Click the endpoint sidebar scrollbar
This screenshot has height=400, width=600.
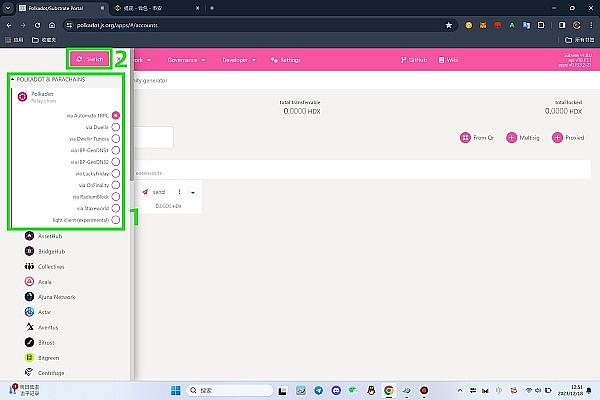point(132,115)
